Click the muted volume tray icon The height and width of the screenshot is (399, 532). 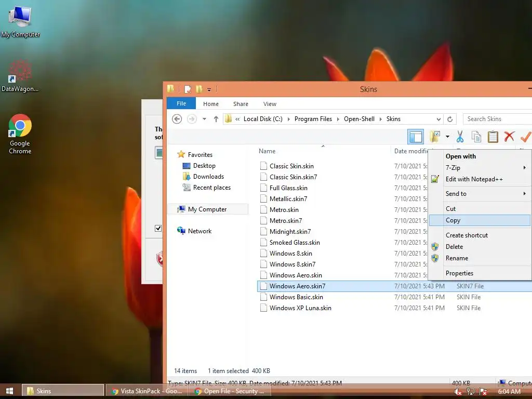click(x=458, y=392)
